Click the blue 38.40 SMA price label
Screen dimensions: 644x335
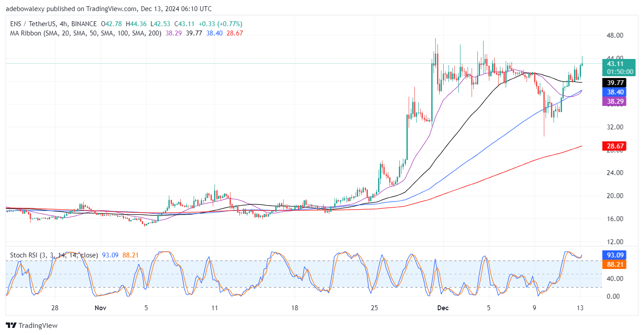[615, 92]
